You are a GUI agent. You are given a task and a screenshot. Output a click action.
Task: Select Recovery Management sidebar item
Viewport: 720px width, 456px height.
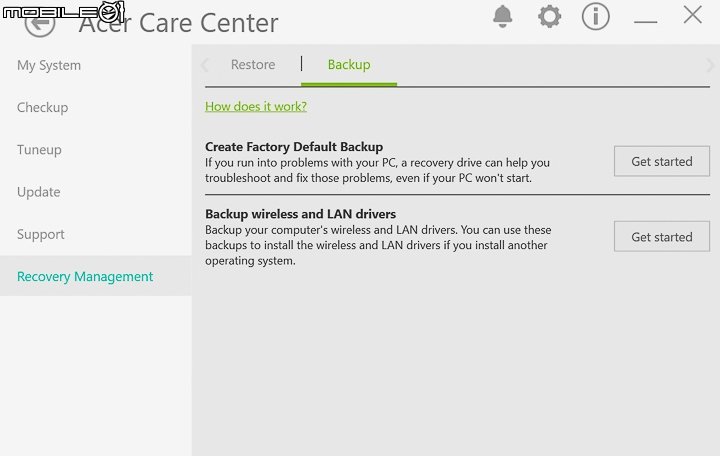point(96,276)
